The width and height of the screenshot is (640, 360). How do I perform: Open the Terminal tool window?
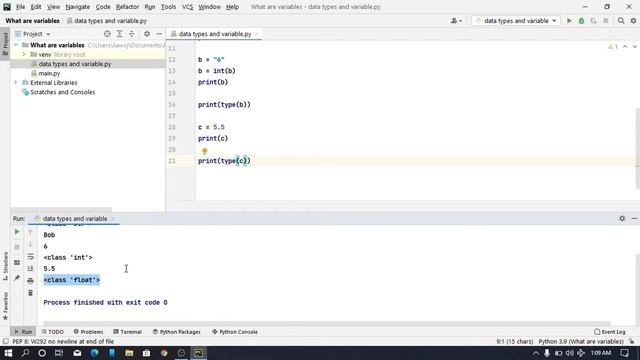click(127, 332)
